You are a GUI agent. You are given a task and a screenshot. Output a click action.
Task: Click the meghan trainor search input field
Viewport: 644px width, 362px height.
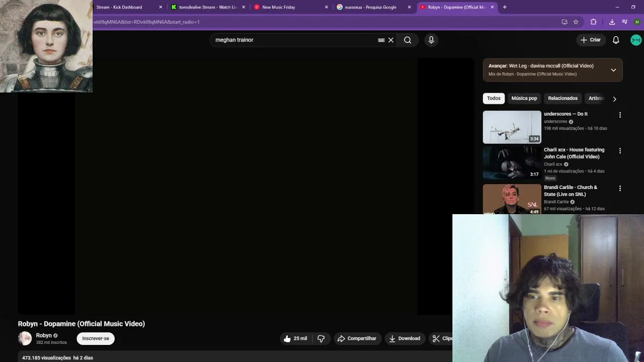click(294, 40)
